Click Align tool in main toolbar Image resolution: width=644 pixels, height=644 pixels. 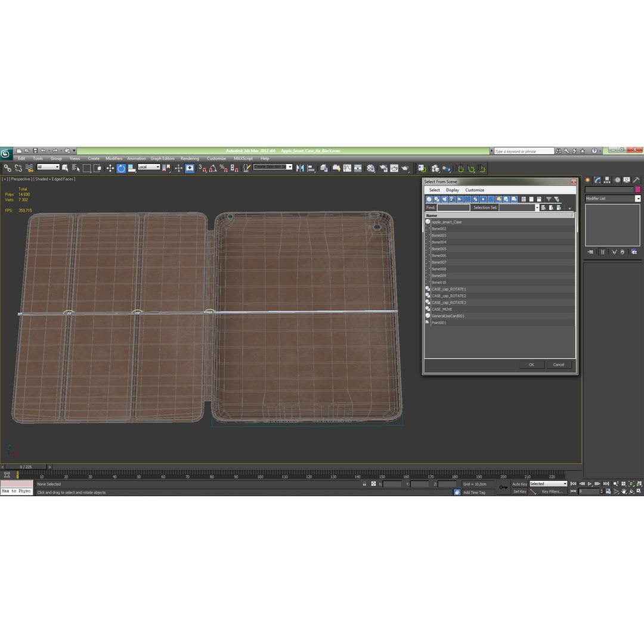(311, 168)
